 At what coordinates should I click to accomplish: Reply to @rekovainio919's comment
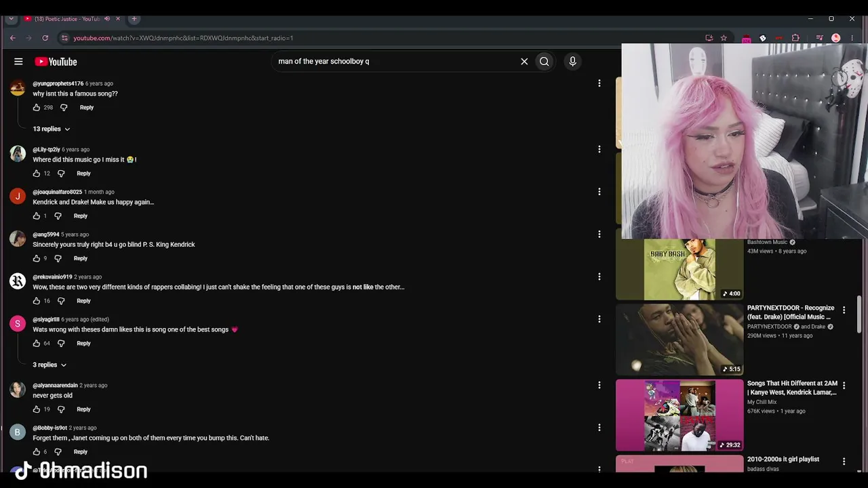click(x=83, y=301)
